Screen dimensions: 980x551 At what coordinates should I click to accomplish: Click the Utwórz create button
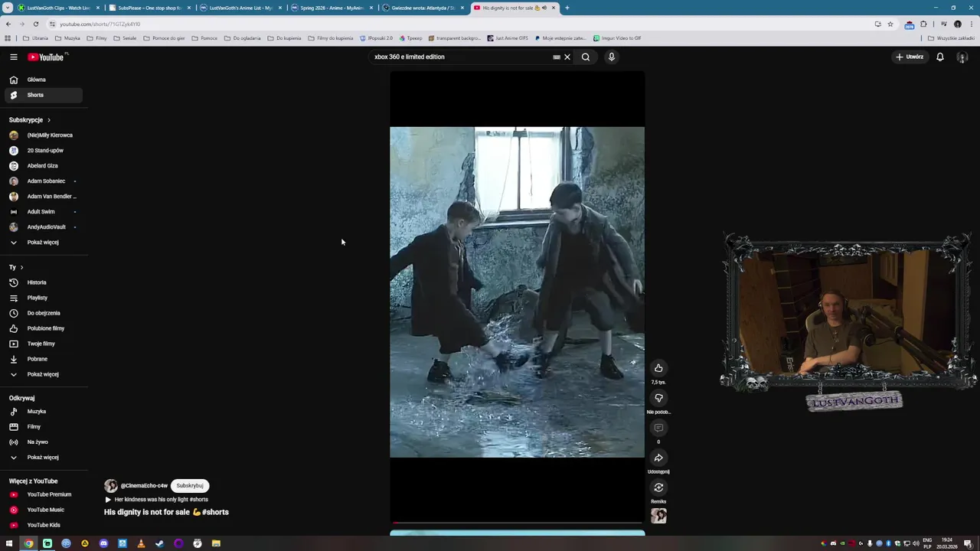click(x=910, y=57)
